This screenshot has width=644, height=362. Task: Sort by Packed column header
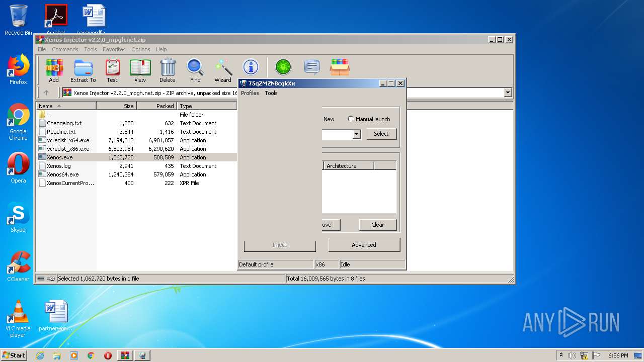pos(157,106)
